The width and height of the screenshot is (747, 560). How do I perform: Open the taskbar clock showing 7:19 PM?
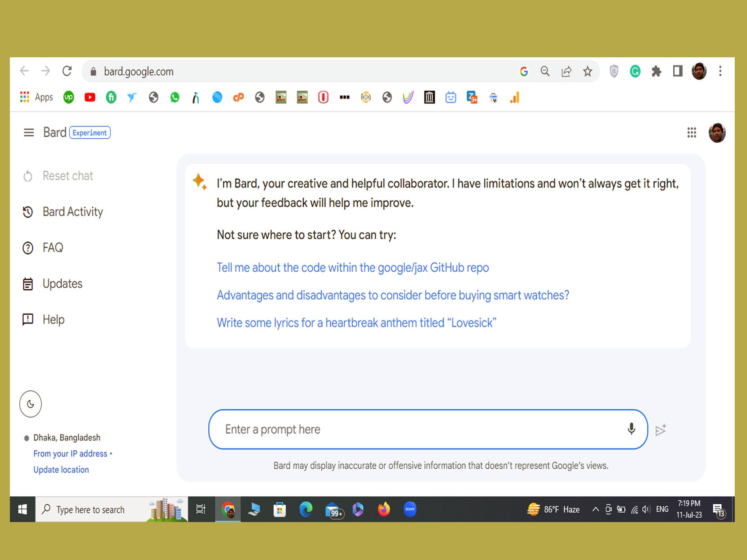689,509
